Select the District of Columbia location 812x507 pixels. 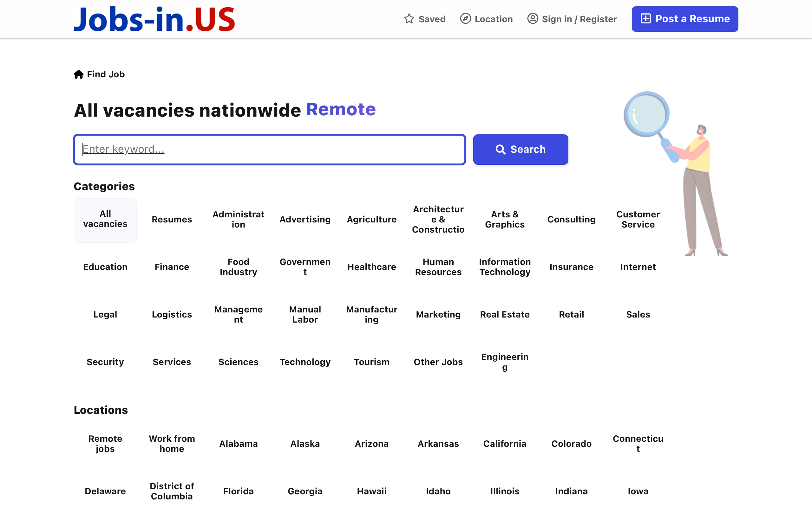point(172,491)
